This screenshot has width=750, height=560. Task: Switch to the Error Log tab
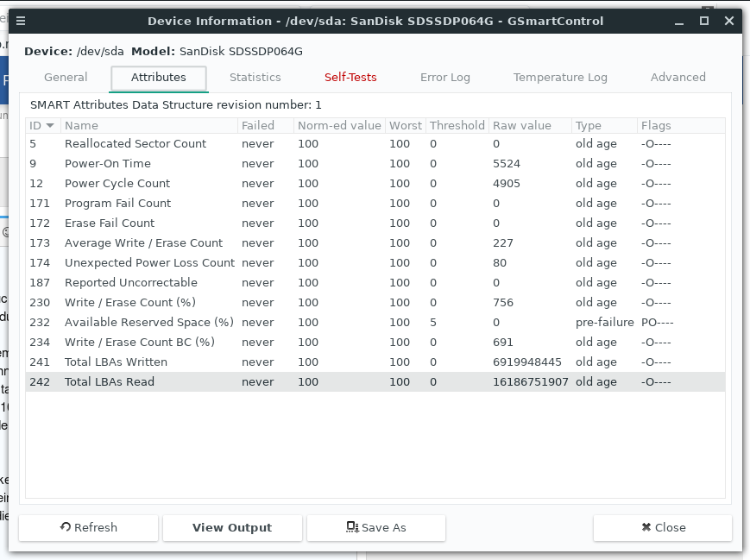[x=444, y=77]
